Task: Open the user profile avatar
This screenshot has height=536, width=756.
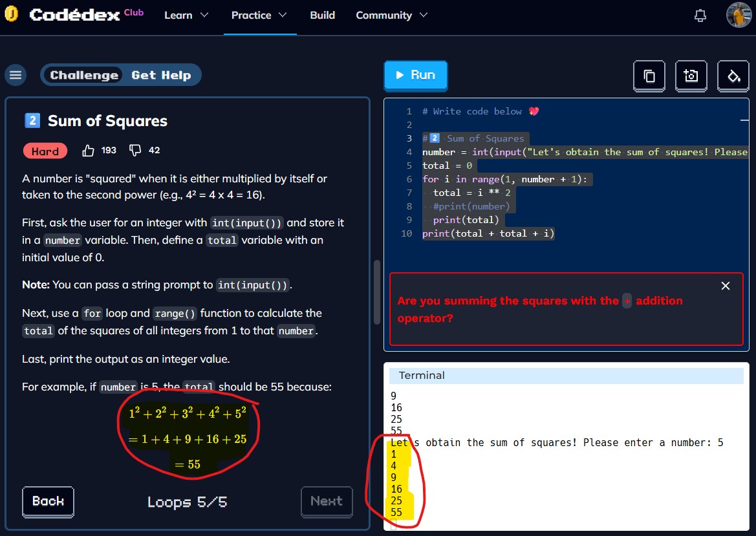Action: click(739, 15)
